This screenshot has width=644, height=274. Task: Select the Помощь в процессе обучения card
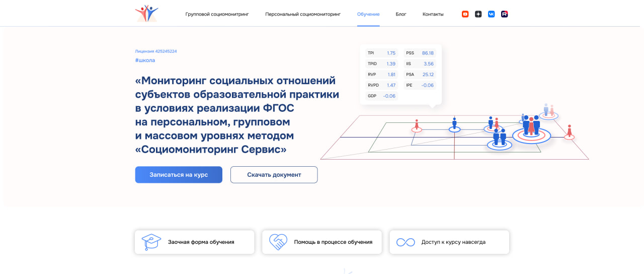click(x=322, y=242)
